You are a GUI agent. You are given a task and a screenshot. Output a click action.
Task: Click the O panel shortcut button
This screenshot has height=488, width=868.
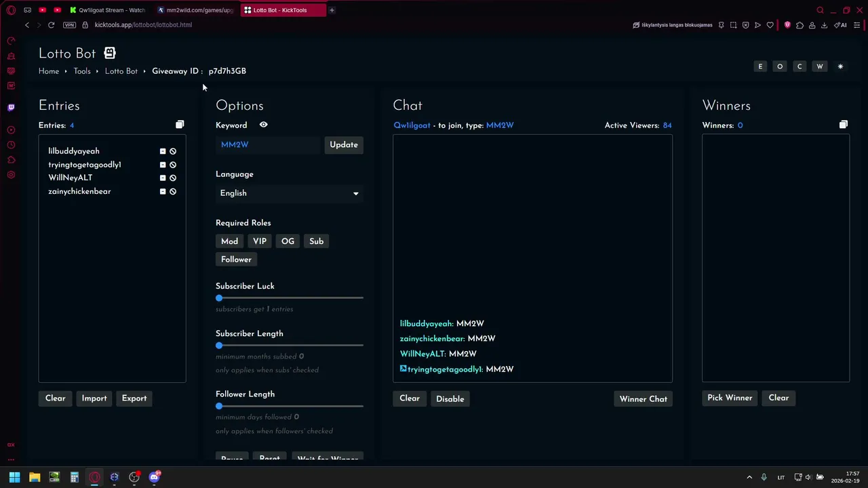point(780,66)
